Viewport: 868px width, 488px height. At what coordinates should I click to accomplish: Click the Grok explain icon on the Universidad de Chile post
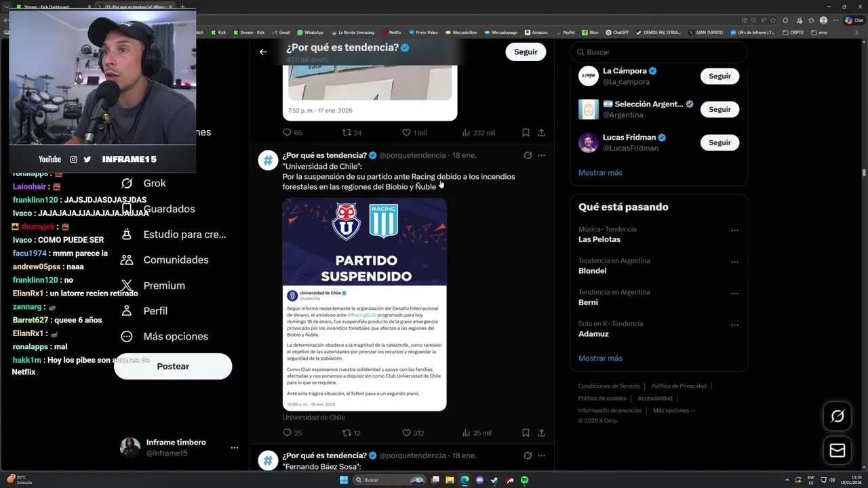[x=528, y=155]
